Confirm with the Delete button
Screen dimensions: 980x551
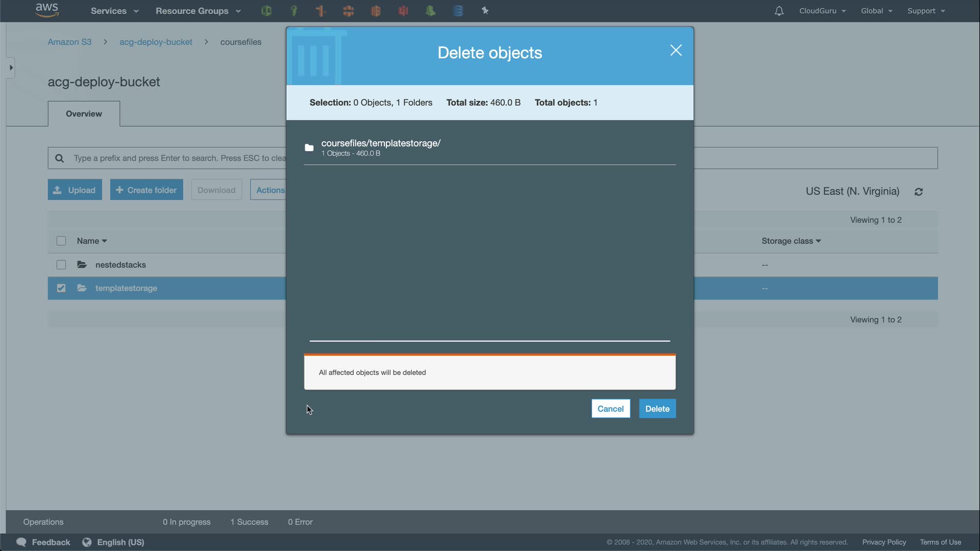click(657, 409)
